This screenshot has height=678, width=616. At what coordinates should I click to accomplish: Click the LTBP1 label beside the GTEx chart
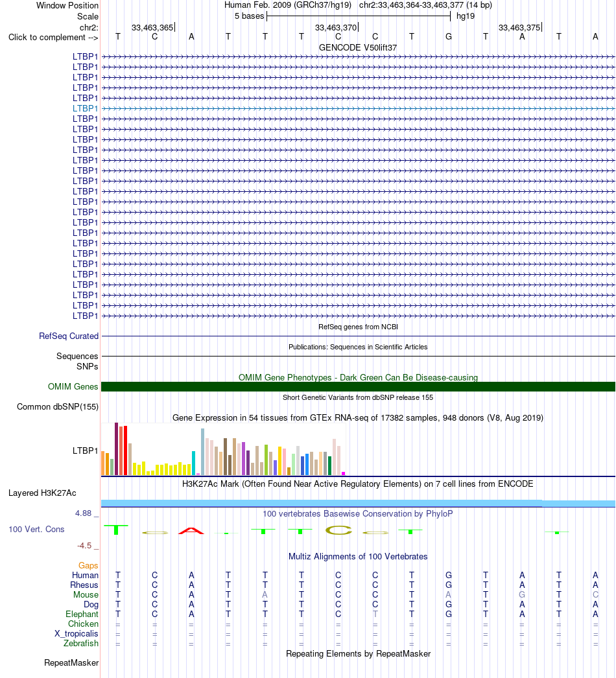click(x=85, y=450)
